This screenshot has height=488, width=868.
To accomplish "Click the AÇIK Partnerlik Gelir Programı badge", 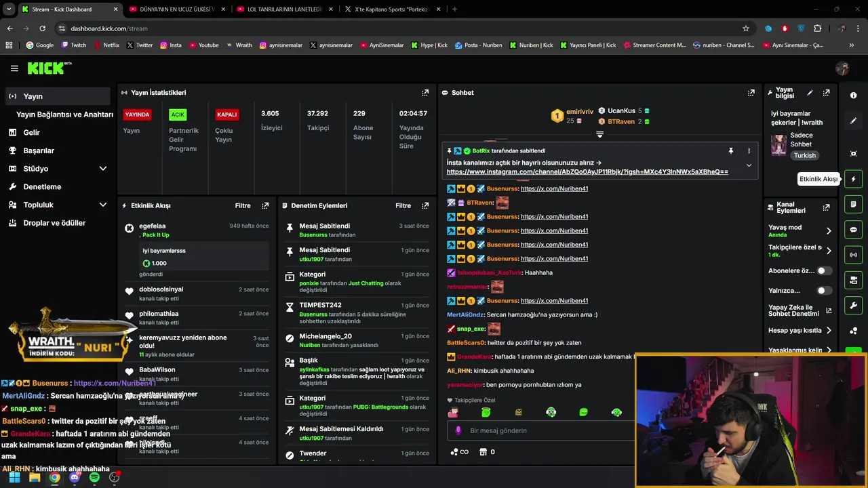I will click(x=178, y=115).
